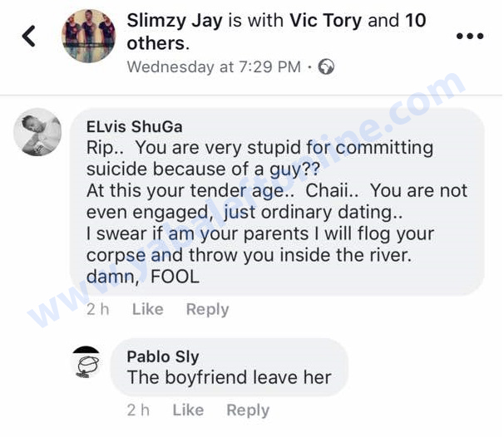Reply to ELvis ShuGa's comment
Viewport: 504px width, 437px height.
(207, 309)
